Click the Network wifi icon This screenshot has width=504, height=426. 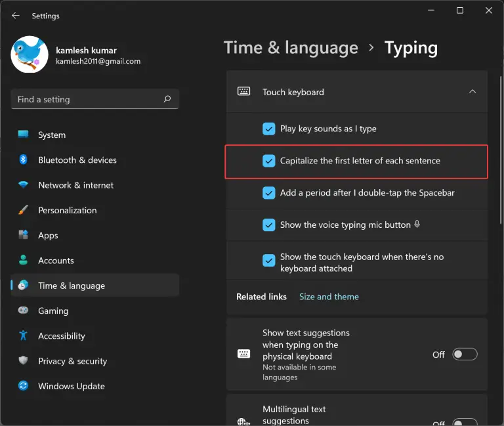(x=23, y=184)
